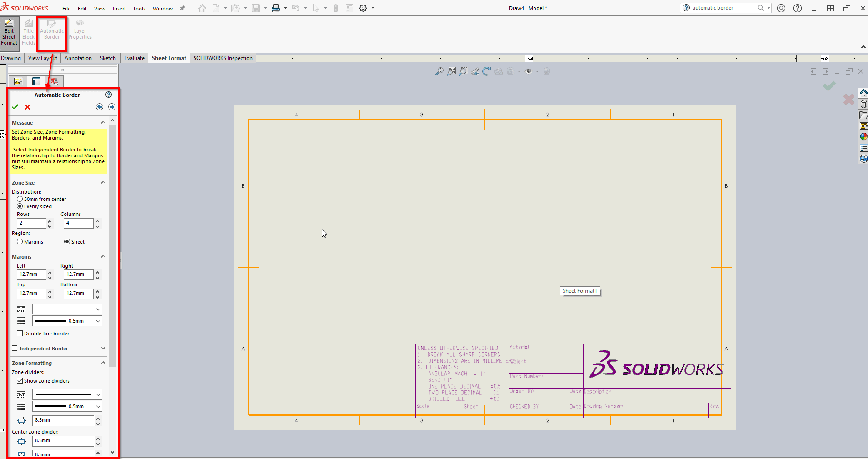The width and height of the screenshot is (868, 459).
Task: Increase the Rows count stepper
Action: pyautogui.click(x=50, y=221)
